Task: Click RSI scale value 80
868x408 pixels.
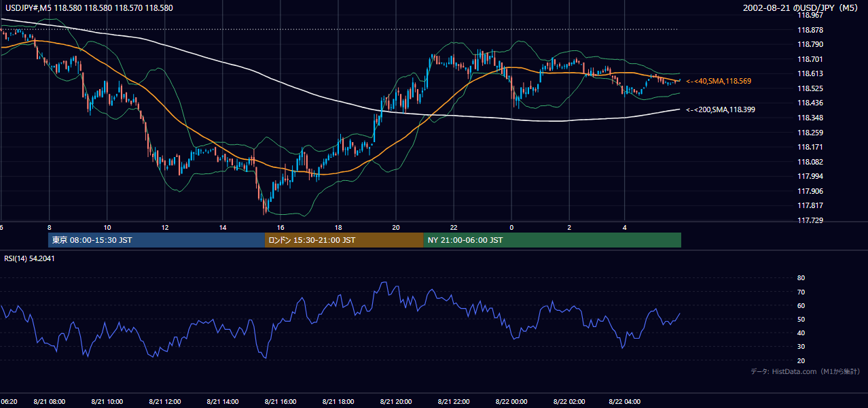Action: click(801, 278)
